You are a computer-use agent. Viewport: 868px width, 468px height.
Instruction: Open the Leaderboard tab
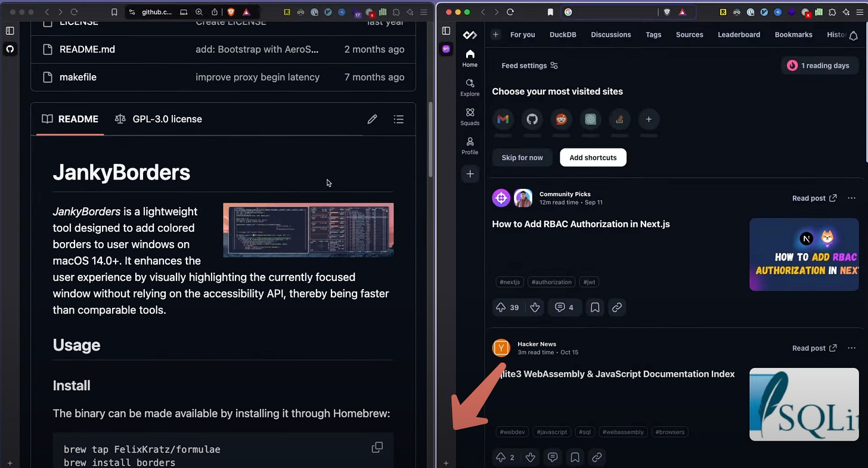click(739, 35)
